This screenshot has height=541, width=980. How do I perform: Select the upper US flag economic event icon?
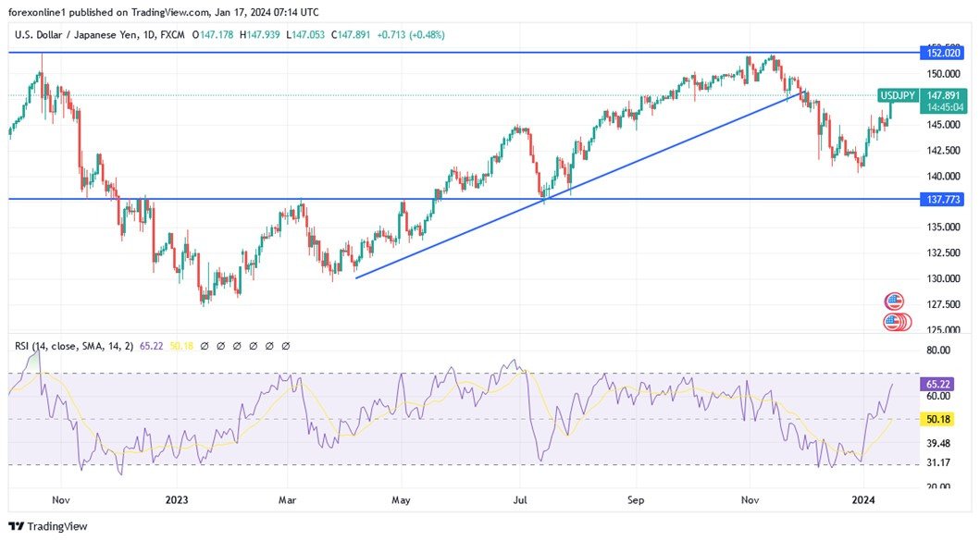[894, 300]
